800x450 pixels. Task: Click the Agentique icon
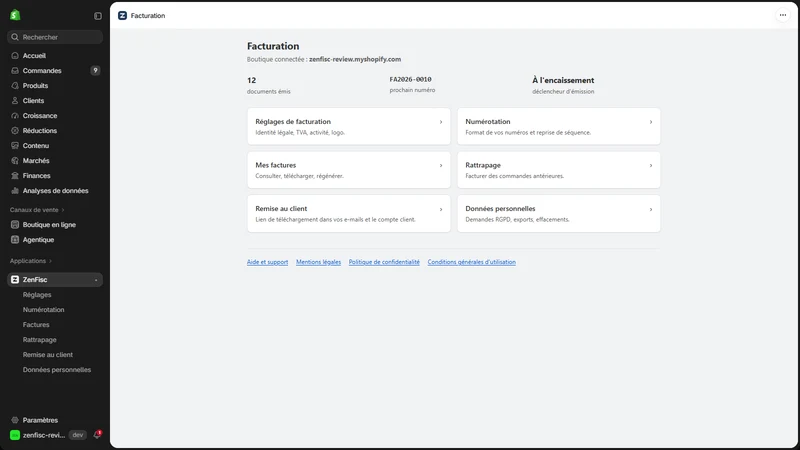click(15, 240)
